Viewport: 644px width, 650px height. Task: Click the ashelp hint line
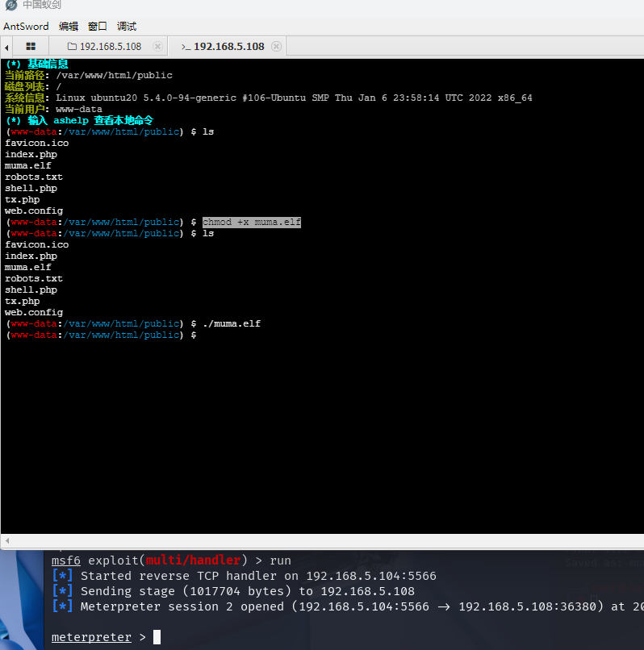79,120
